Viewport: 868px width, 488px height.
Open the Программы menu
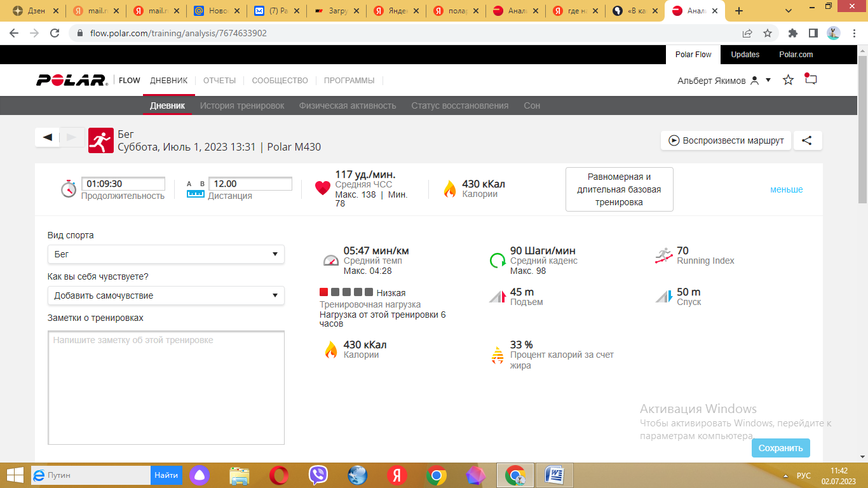349,81
